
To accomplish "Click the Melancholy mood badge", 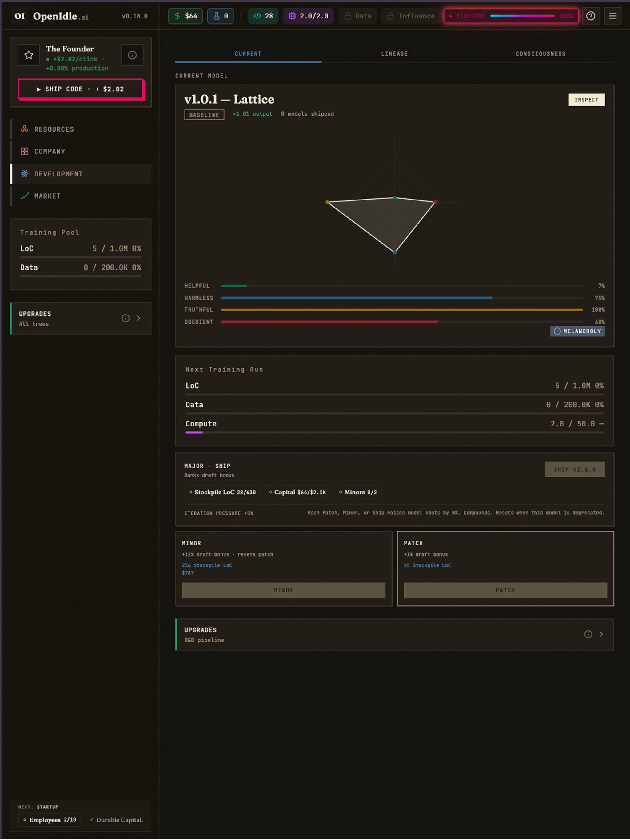I will [577, 331].
